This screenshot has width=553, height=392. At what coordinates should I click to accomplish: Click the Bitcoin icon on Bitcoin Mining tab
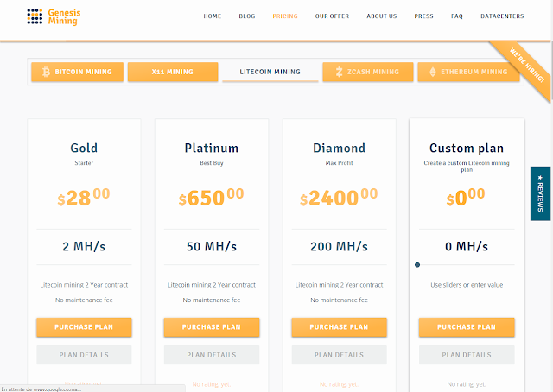coord(46,72)
